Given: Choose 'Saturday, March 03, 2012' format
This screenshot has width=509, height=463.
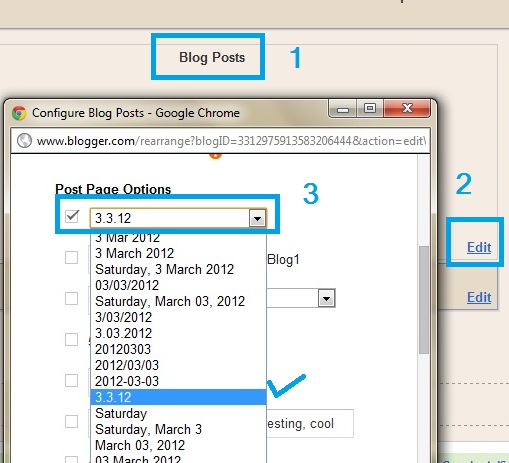Looking at the screenshot, I should (178, 301).
